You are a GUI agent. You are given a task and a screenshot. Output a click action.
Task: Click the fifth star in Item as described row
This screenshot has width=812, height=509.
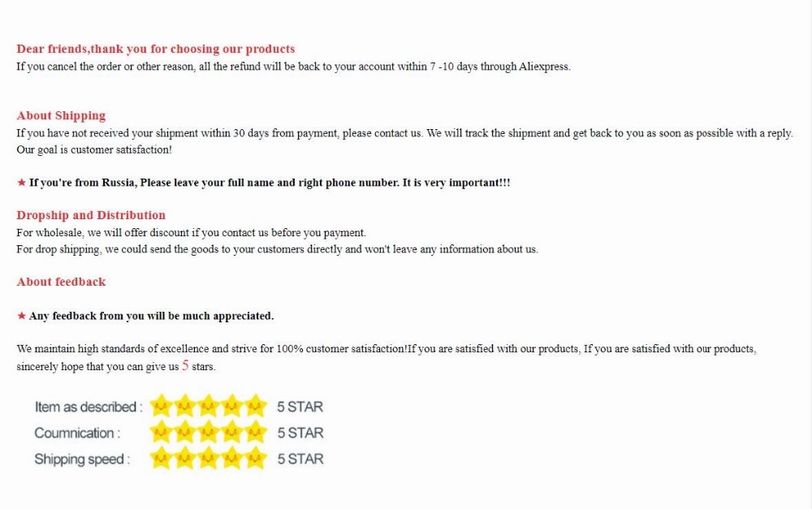255,405
